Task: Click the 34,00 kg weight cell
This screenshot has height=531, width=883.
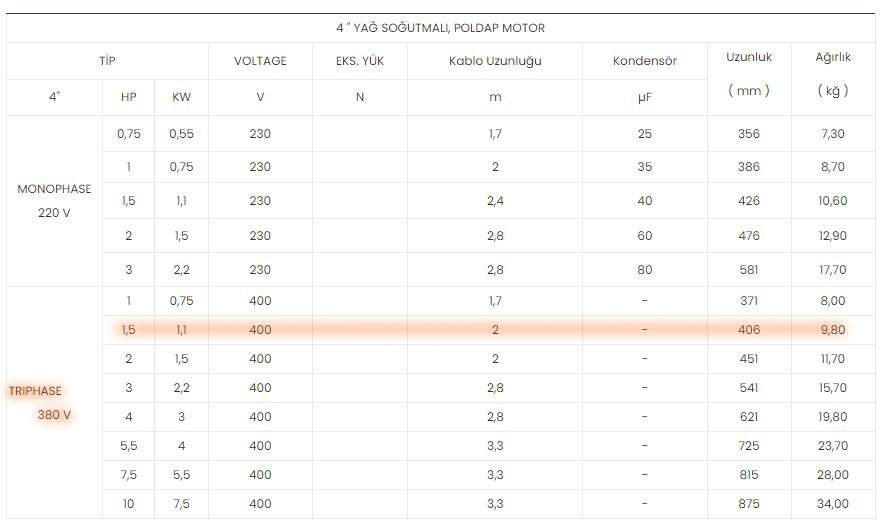Action: coord(833,504)
